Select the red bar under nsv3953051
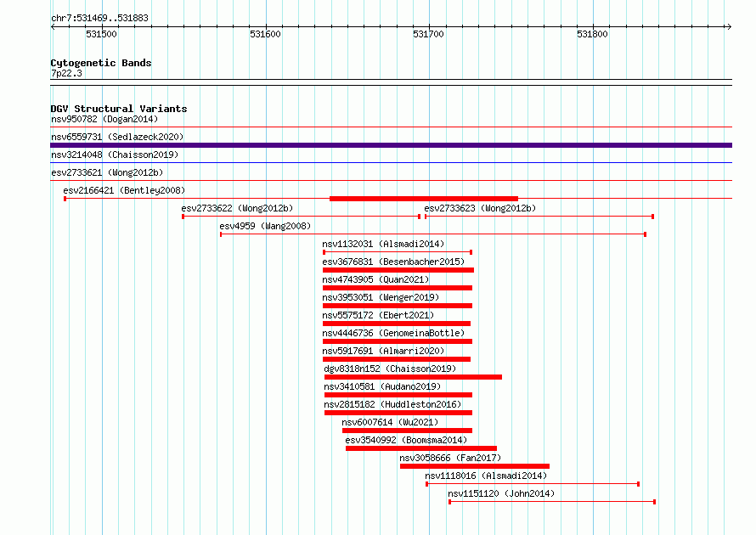Image resolution: width=756 pixels, height=535 pixels. pos(398,306)
